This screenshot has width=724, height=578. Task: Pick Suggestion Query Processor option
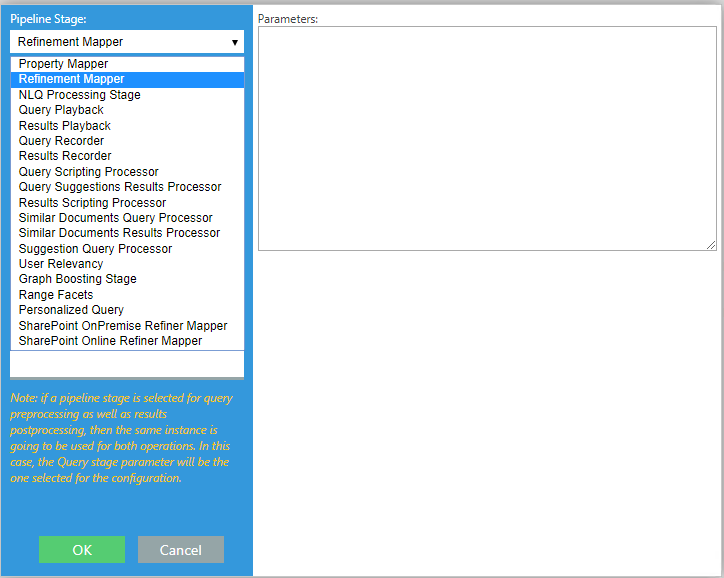96,249
